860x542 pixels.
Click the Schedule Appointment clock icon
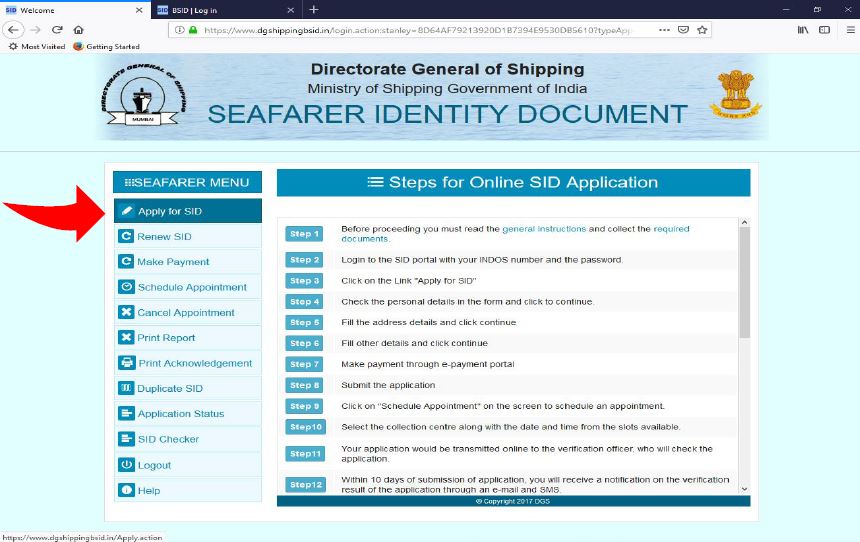point(126,287)
